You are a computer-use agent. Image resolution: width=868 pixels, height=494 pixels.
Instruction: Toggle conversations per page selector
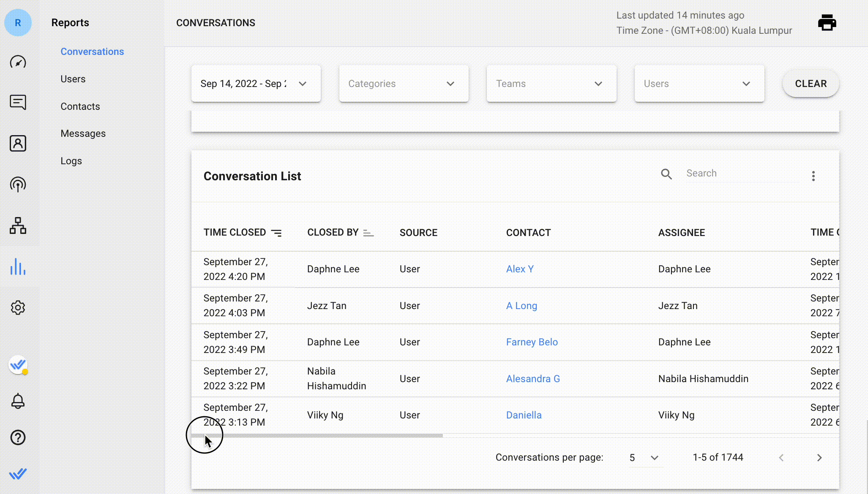[x=641, y=457]
